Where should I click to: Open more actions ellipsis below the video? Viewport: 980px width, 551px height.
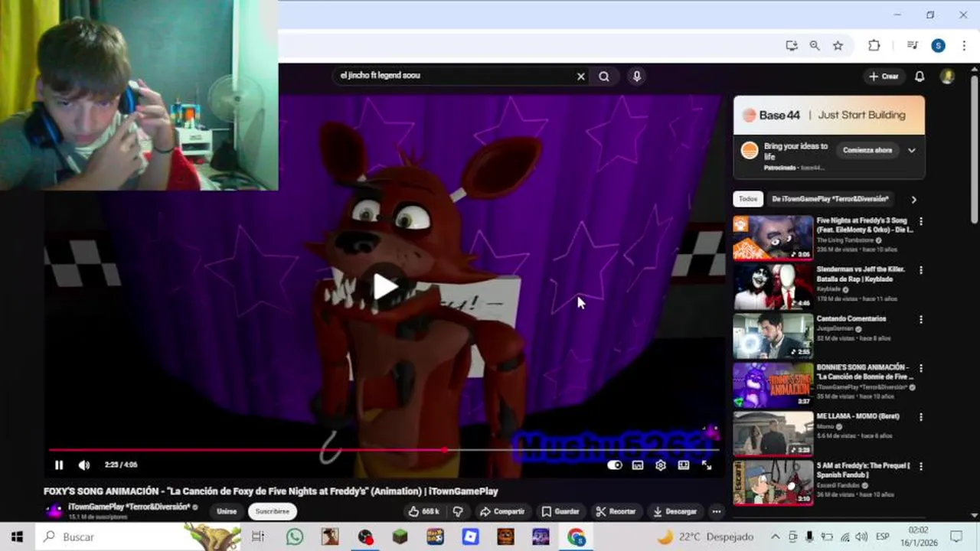[717, 511]
